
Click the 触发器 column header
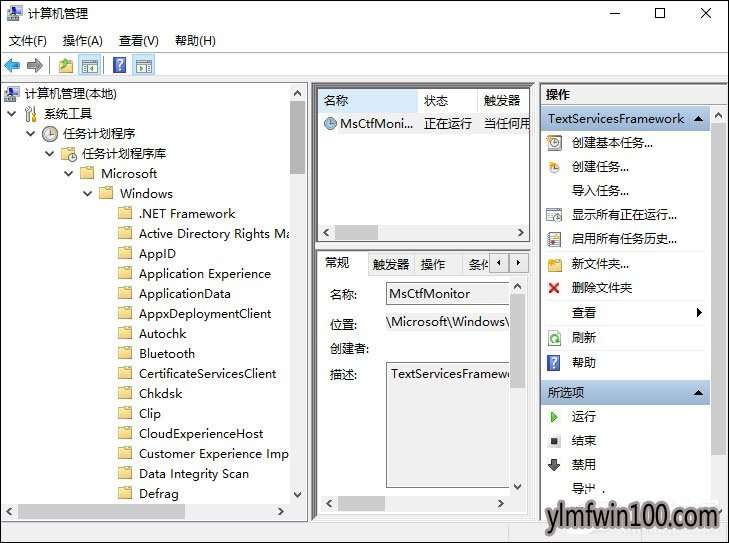(x=504, y=100)
